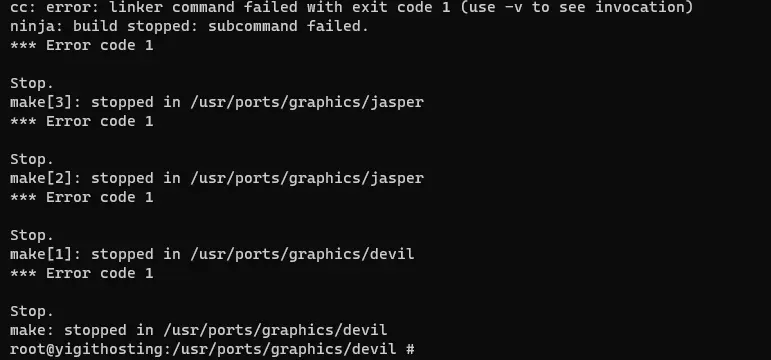Click the Error code 1 below make[1]
Viewport: 771px width, 360px height.
[82, 273]
